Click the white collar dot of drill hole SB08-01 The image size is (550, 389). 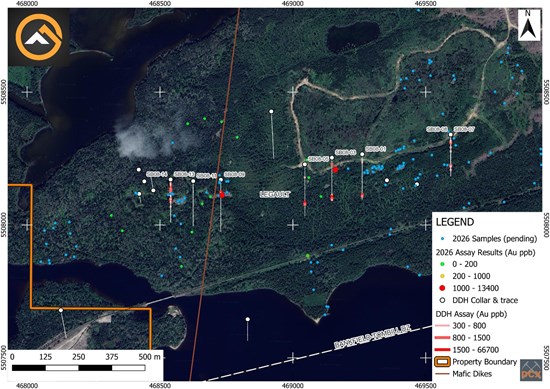[362, 154]
